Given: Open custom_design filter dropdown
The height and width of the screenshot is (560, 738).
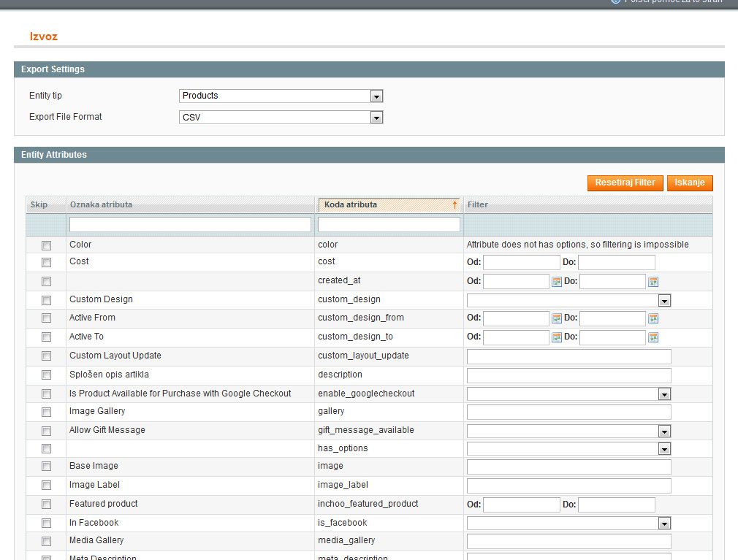Looking at the screenshot, I should pos(568,301).
